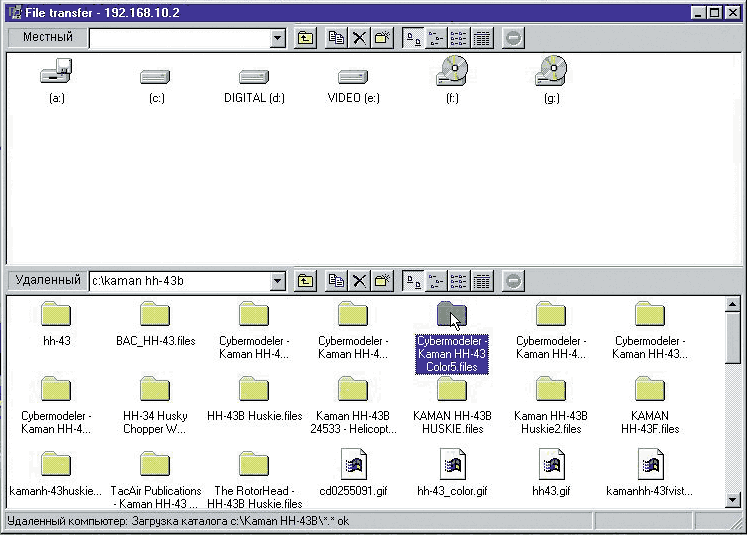This screenshot has height=535, width=747.
Task: Select the hh43.gif file
Action: [550, 471]
